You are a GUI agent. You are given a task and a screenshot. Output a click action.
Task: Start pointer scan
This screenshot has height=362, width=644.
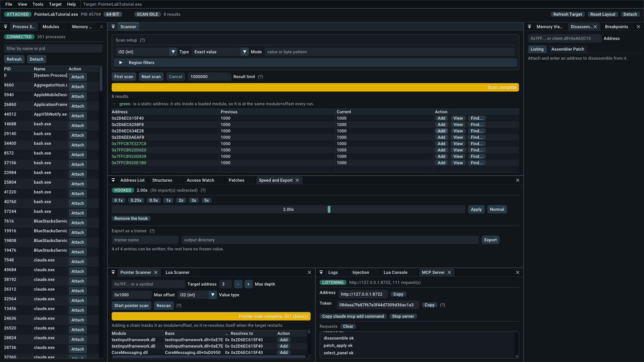(131, 306)
